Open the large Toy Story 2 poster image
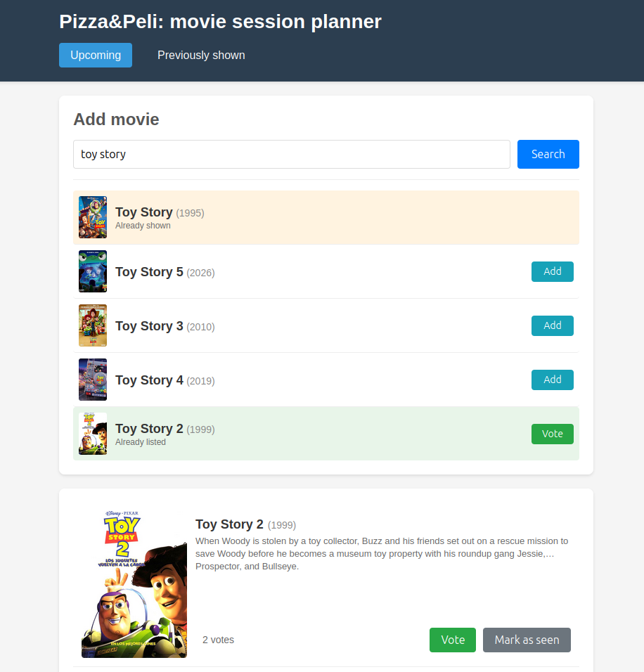This screenshot has width=644, height=672. 134,583
